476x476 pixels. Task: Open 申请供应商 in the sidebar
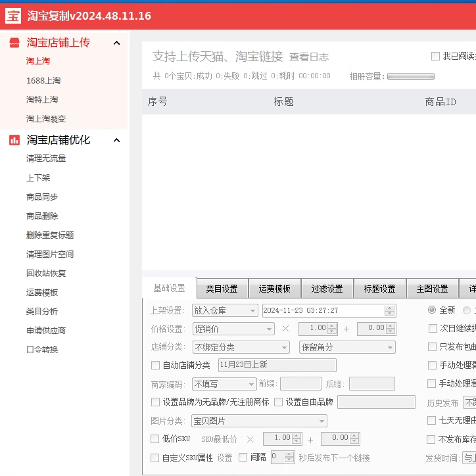(x=46, y=330)
